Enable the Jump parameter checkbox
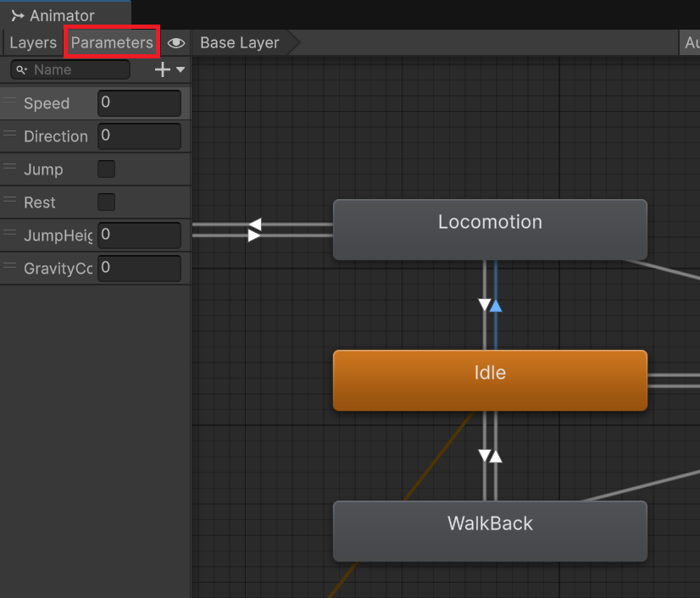Image resolution: width=700 pixels, height=598 pixels. point(106,169)
